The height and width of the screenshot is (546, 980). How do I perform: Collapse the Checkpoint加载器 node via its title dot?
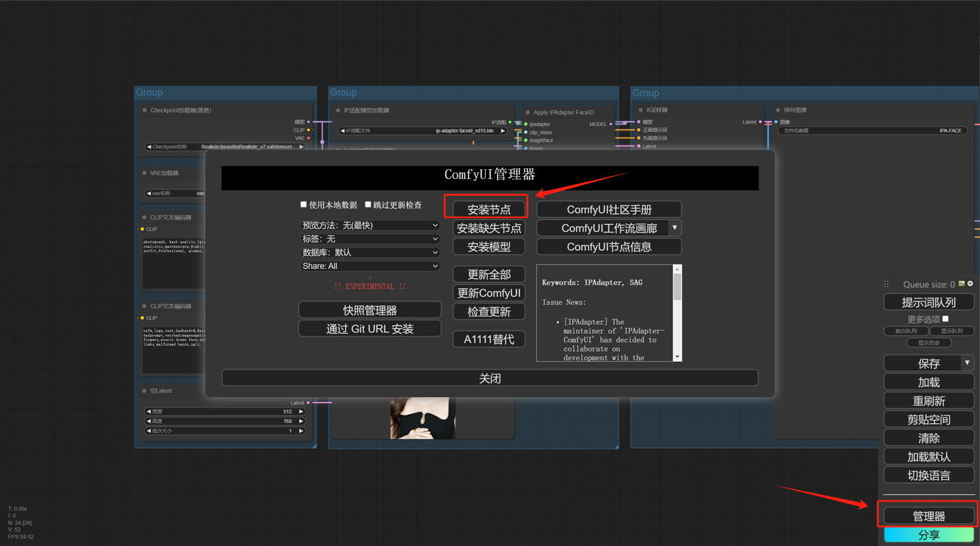[144, 110]
